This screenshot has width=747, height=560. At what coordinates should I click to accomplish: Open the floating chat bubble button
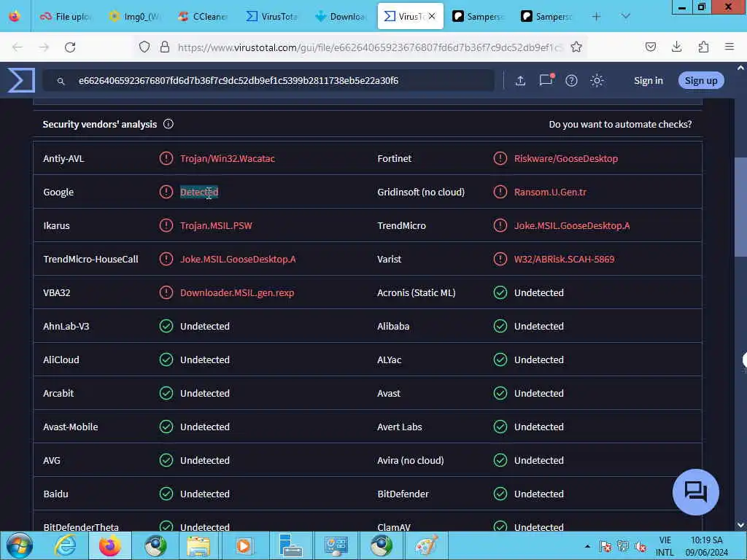click(695, 492)
